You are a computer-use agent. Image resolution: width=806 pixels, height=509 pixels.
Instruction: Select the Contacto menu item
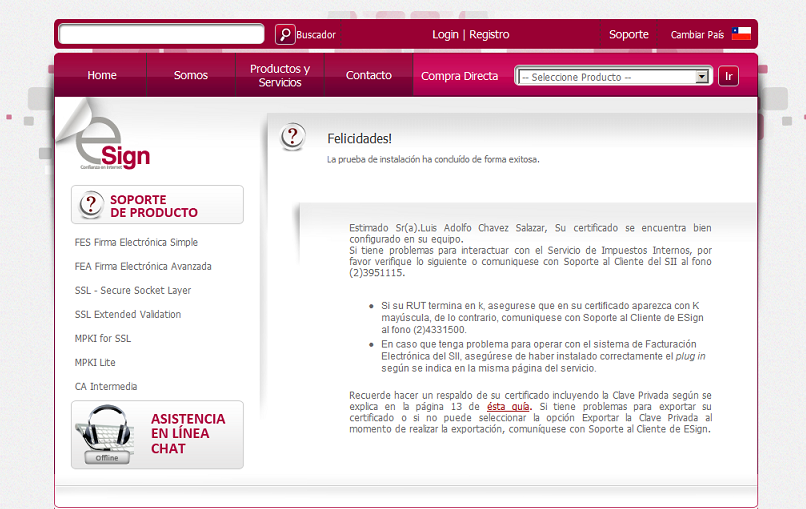pyautogui.click(x=369, y=76)
